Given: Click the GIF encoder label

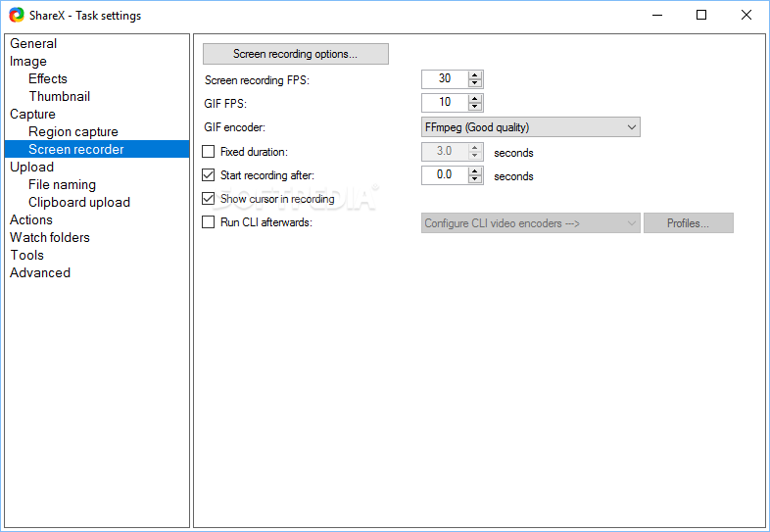Looking at the screenshot, I should [x=235, y=127].
